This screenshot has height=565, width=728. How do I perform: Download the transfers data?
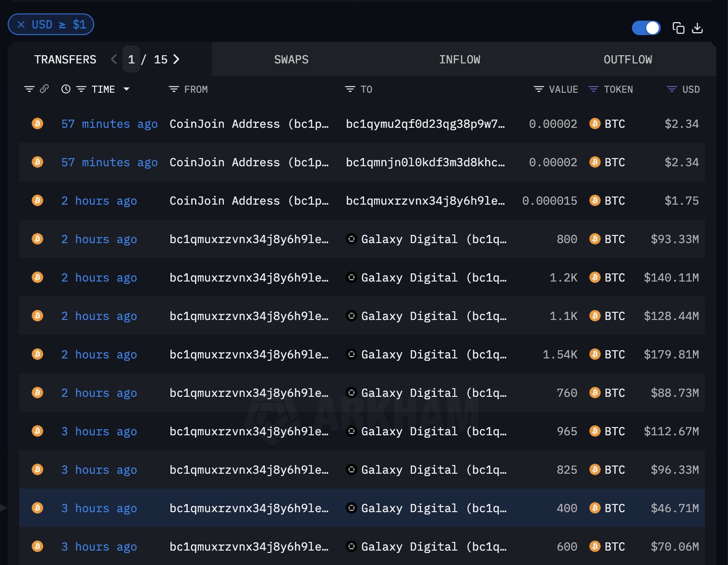click(x=697, y=28)
